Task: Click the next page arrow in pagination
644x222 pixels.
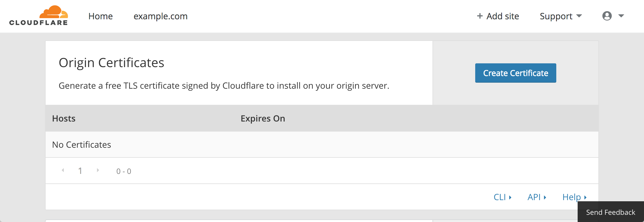Action: pos(98,170)
